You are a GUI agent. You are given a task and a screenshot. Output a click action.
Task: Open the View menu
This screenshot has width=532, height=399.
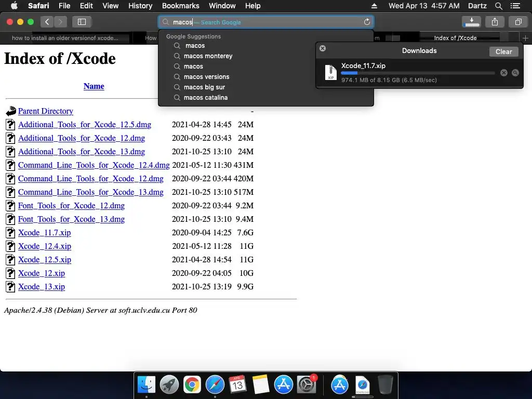[111, 6]
